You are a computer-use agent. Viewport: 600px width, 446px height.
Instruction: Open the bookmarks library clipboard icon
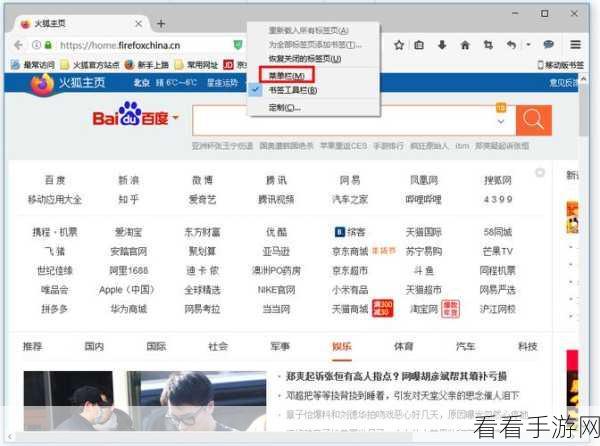[419, 45]
